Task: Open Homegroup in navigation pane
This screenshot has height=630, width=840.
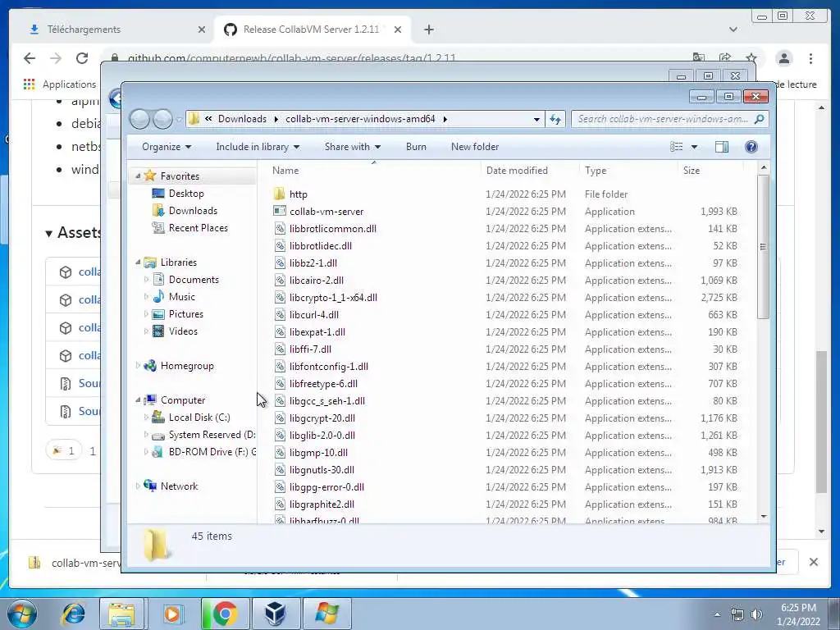Action: coord(187,366)
